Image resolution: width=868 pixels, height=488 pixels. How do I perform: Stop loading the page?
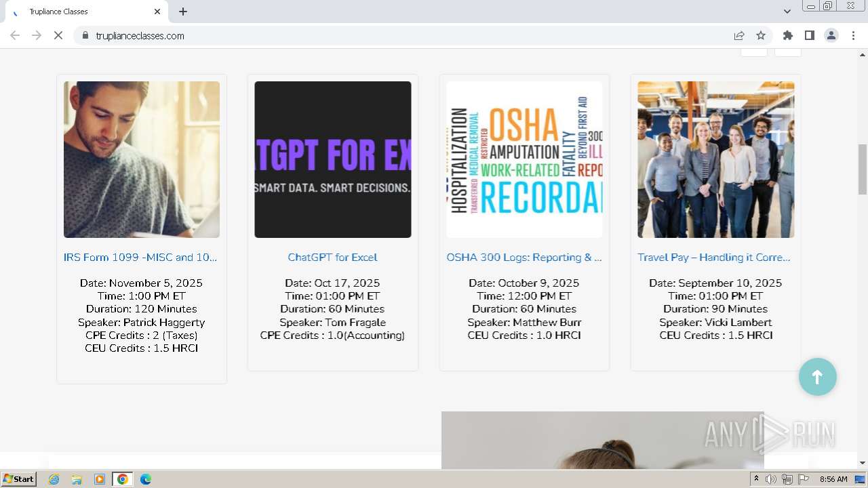pyautogui.click(x=58, y=35)
